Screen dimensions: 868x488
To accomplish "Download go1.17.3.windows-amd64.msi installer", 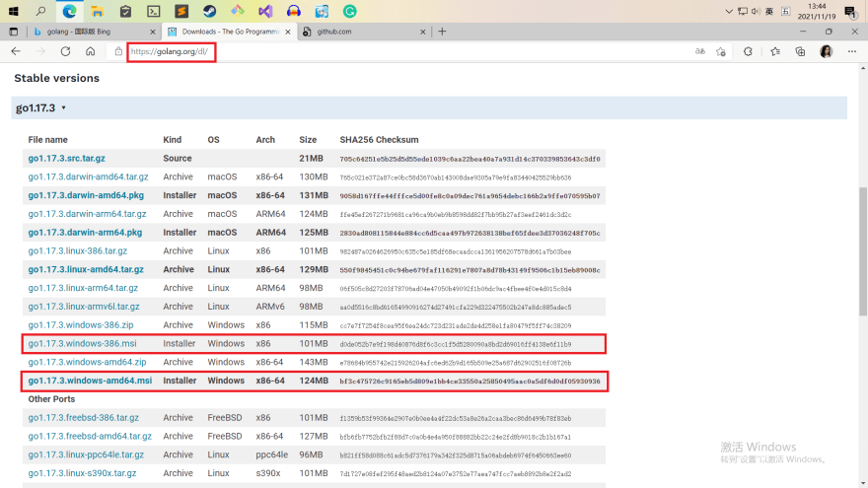I will coord(90,381).
